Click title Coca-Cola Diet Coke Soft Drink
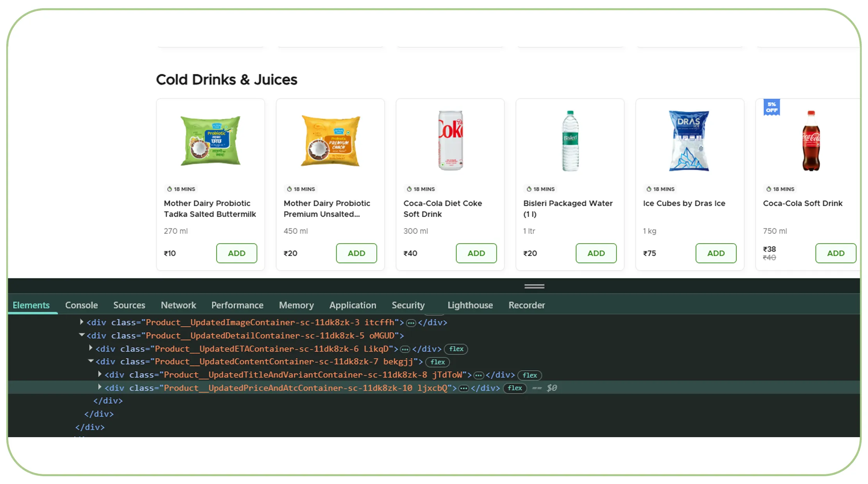This screenshot has height=484, width=868. (x=443, y=209)
